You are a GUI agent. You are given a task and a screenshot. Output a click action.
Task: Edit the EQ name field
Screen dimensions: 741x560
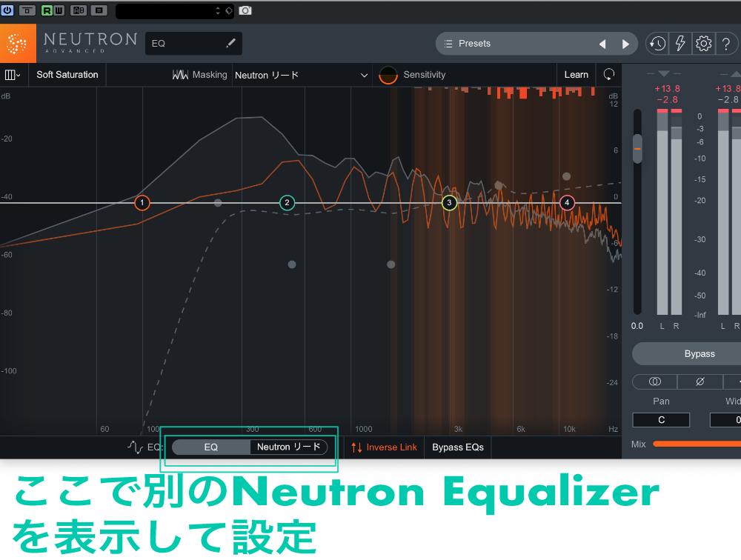tap(193, 44)
